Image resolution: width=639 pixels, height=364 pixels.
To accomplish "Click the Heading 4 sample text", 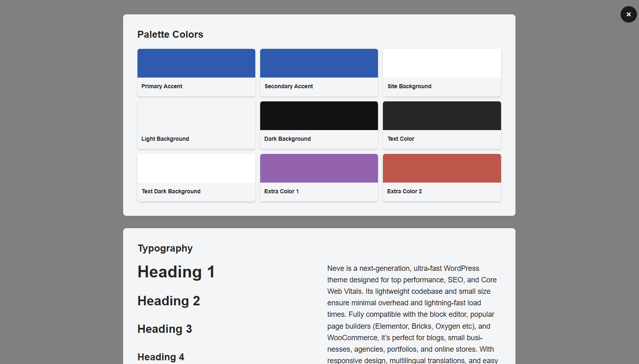I will [161, 357].
